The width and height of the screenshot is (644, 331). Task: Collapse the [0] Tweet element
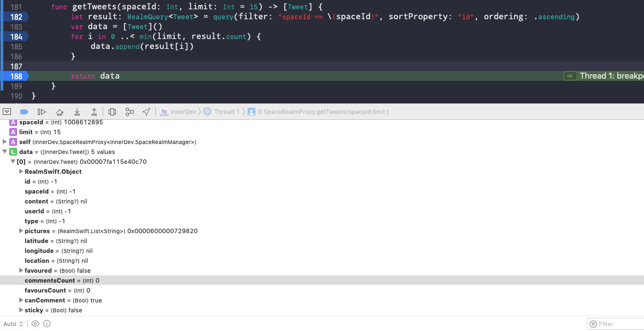click(13, 162)
